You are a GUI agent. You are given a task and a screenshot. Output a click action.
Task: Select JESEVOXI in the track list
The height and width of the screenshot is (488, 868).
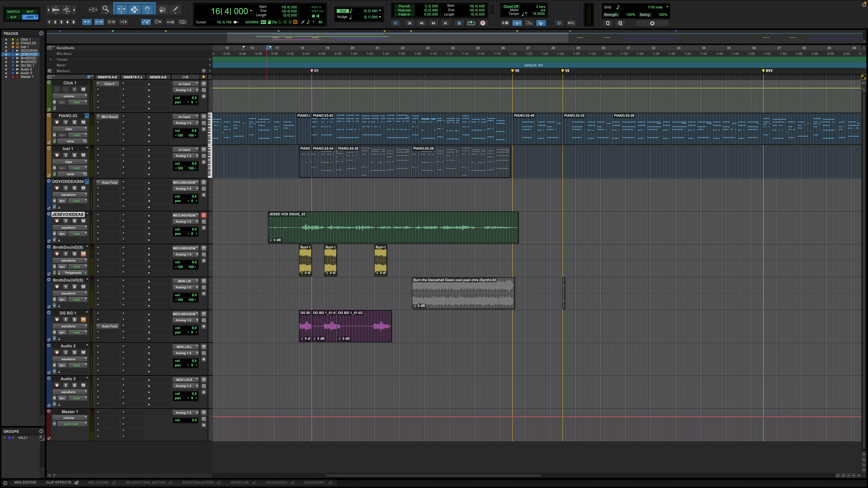[28, 54]
